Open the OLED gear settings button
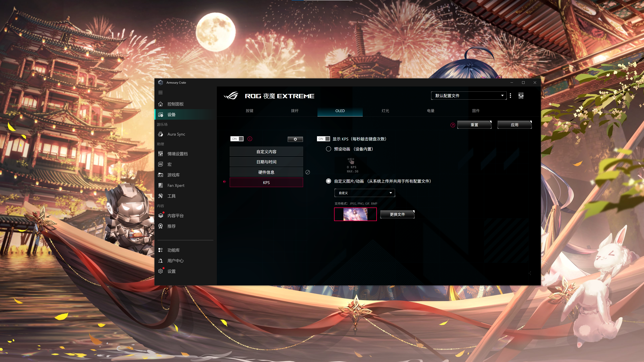 tap(295, 139)
